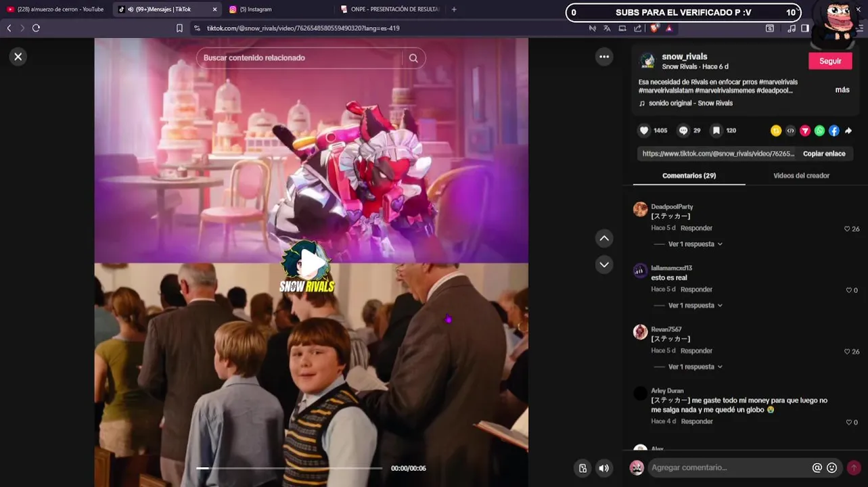
Task: Reload the page
Action: 36,28
